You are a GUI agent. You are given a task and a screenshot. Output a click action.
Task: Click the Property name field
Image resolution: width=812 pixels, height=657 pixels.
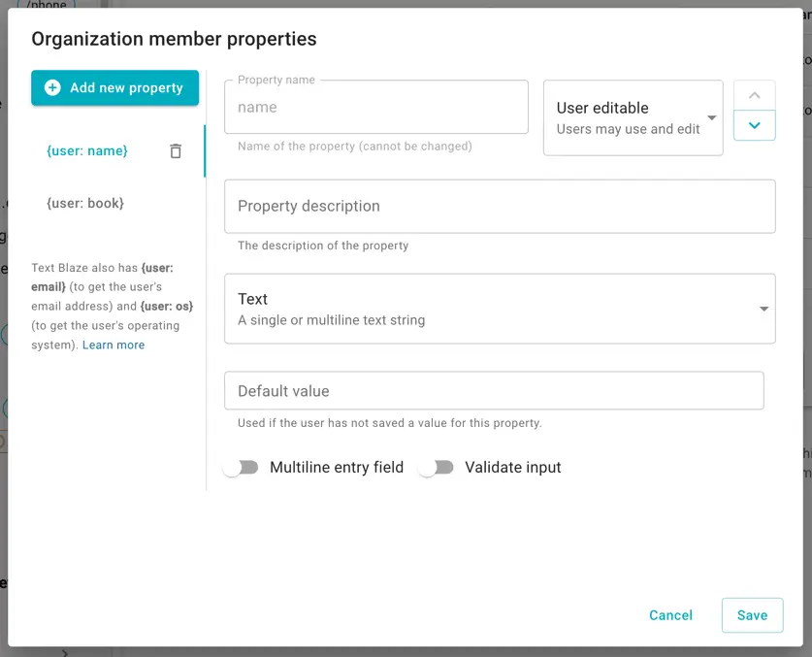point(375,107)
